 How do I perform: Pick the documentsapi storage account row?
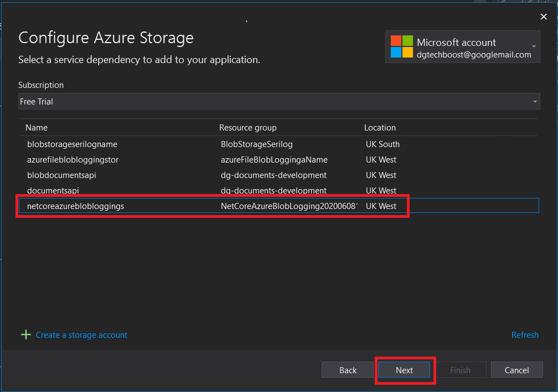(53, 191)
